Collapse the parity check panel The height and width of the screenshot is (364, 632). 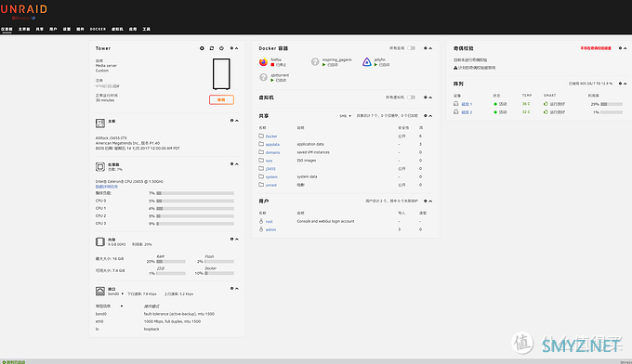pyautogui.click(x=625, y=48)
